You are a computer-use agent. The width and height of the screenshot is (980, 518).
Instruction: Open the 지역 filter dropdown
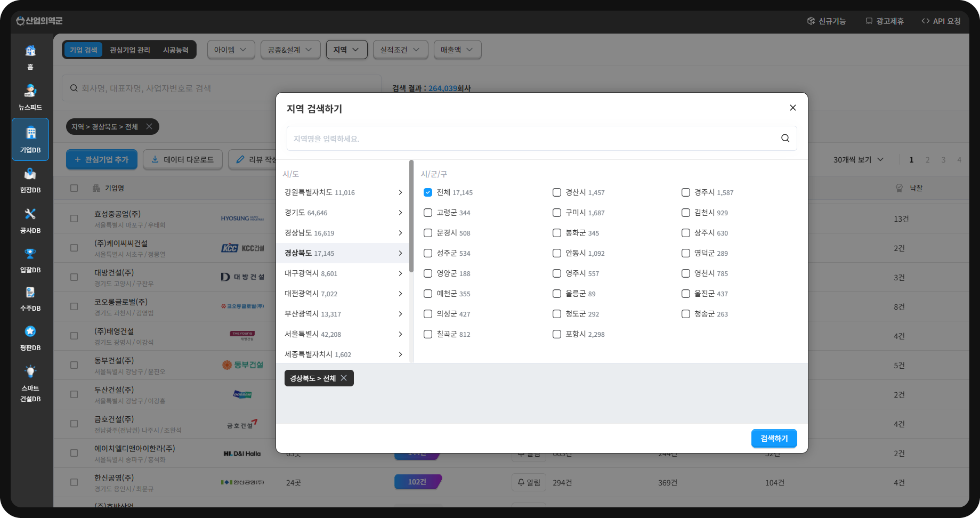coord(346,50)
